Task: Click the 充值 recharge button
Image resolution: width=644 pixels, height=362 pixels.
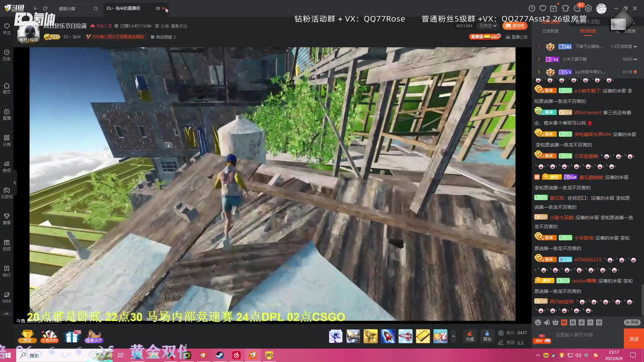Action: tap(470, 336)
